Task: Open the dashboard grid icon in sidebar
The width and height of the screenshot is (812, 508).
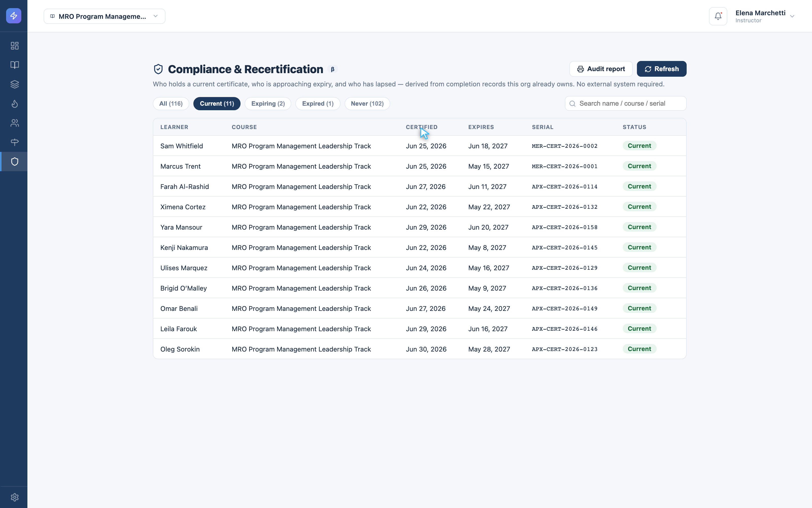Action: point(14,46)
